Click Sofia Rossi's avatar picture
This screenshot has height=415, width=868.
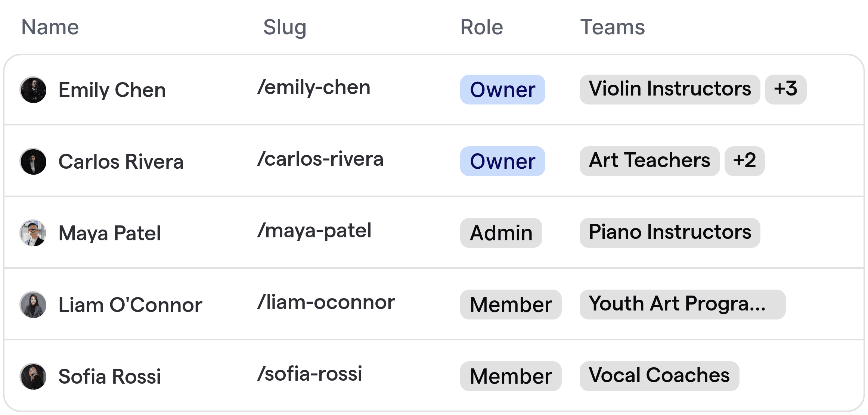(33, 377)
